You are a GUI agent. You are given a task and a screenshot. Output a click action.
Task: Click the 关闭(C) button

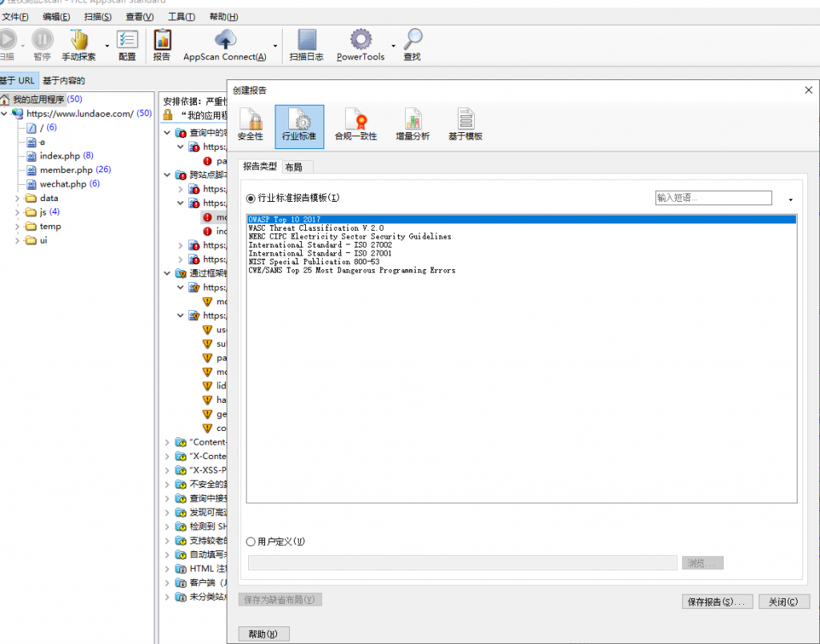[x=784, y=602]
